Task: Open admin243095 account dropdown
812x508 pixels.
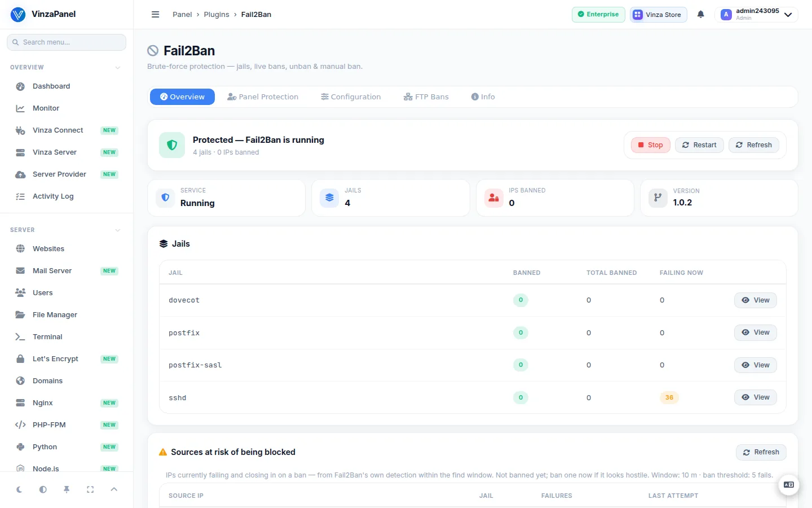Action: [757, 15]
